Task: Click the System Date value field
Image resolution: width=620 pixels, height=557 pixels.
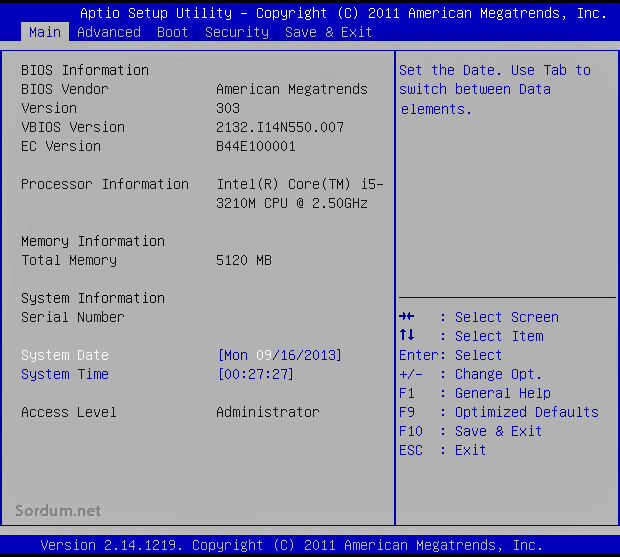Action: pos(280,355)
